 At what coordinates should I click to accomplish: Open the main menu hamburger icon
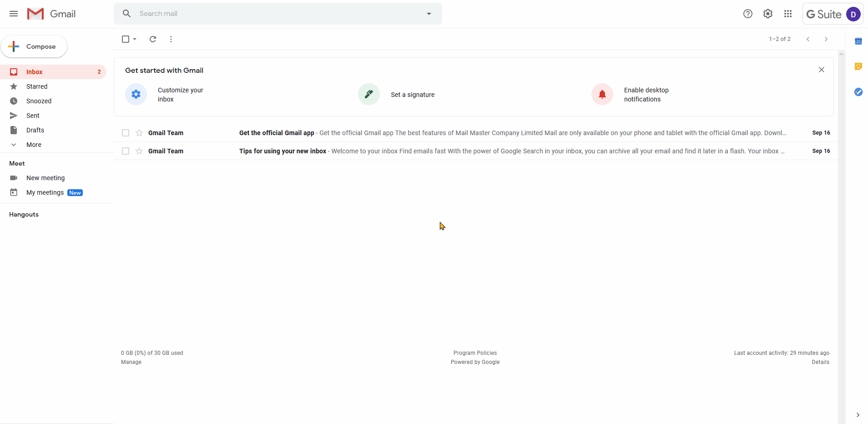pyautogui.click(x=14, y=14)
